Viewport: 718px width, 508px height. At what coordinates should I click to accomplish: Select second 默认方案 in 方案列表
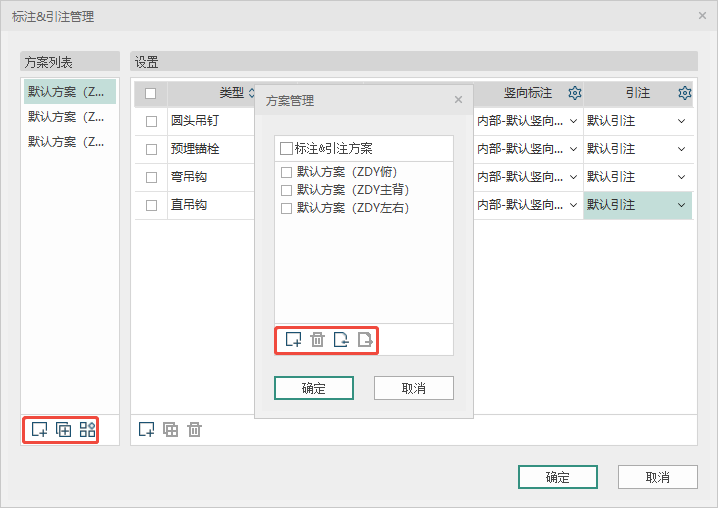point(70,117)
